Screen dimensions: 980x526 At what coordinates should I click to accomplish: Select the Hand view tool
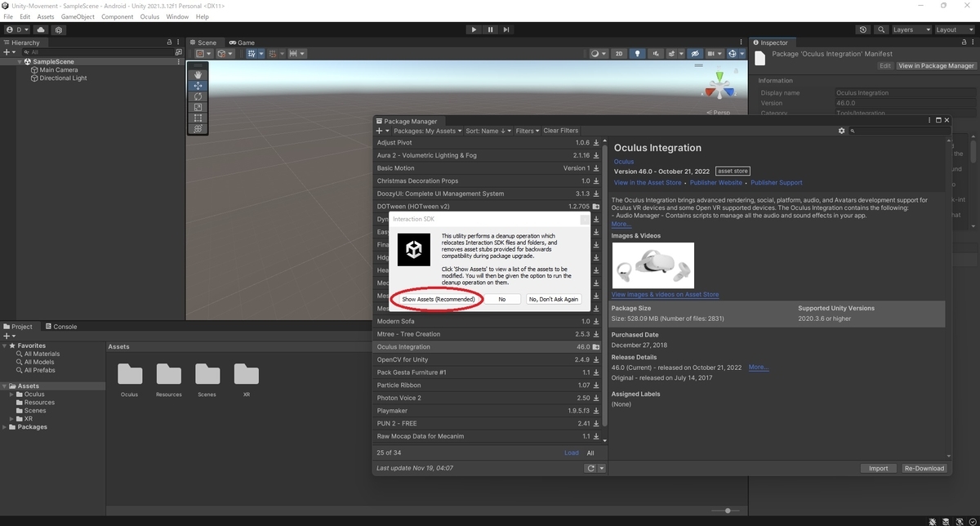coord(198,75)
